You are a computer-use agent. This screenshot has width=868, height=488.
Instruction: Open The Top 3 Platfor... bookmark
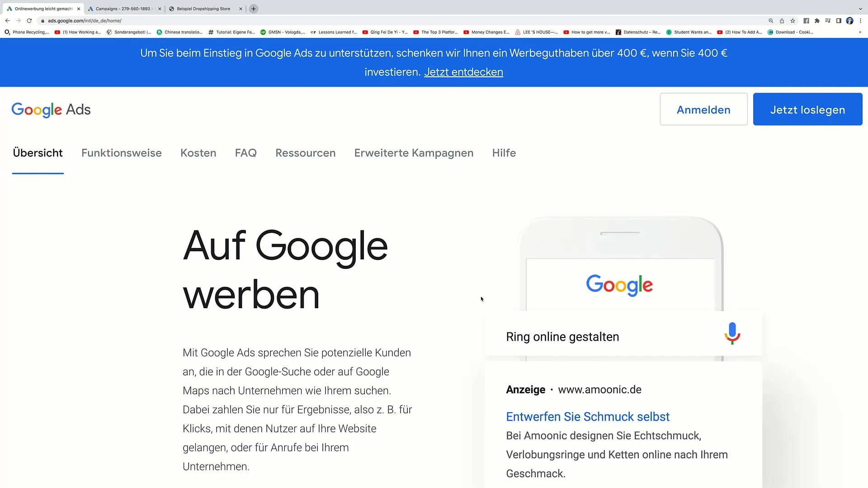pyautogui.click(x=436, y=32)
